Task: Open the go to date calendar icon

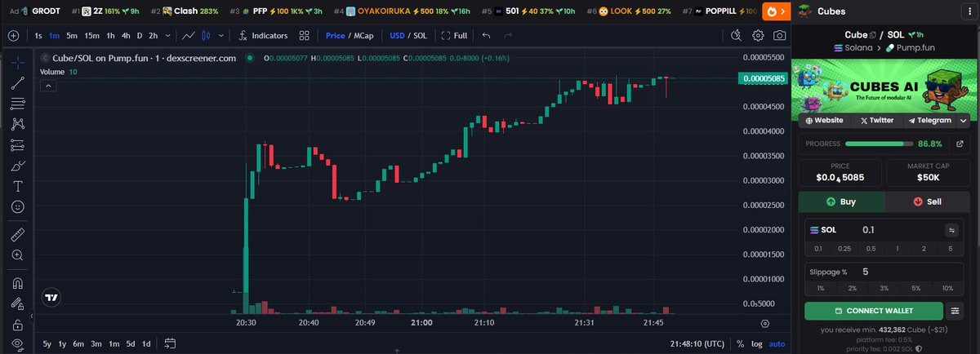Action: click(170, 343)
